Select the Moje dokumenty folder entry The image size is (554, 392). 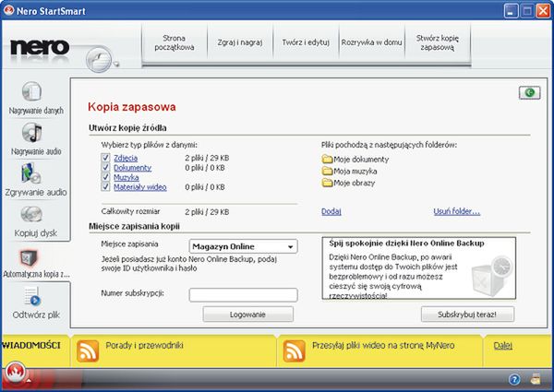point(355,160)
